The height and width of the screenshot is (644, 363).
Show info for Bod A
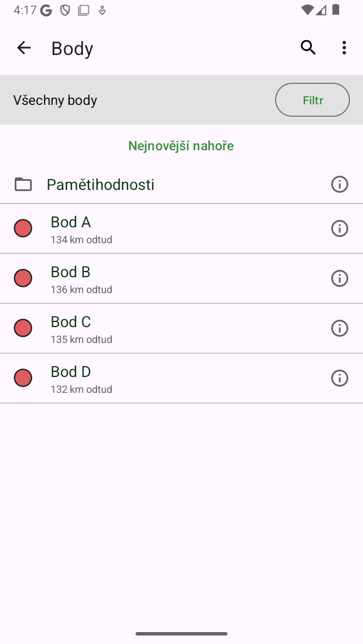[339, 228]
